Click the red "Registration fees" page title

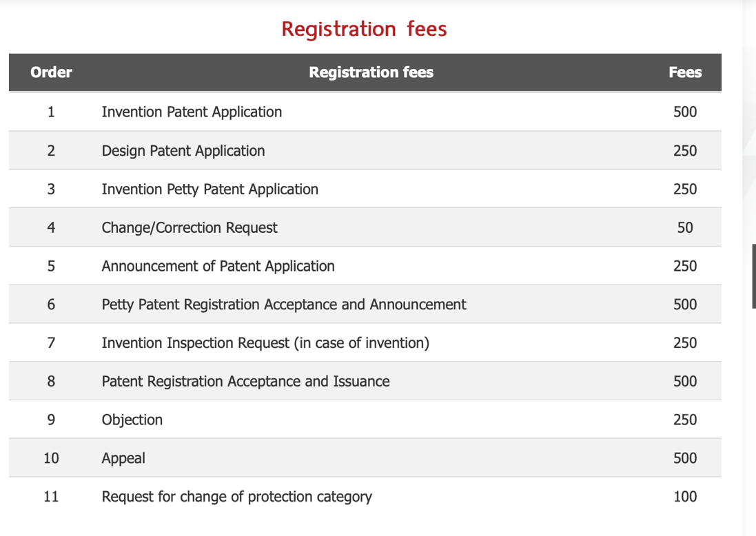coord(364,29)
